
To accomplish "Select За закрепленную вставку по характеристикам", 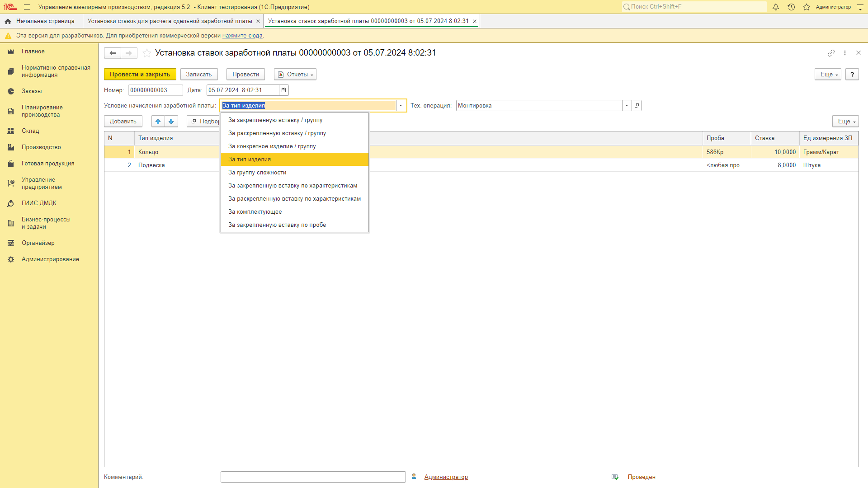I will 295,186.
